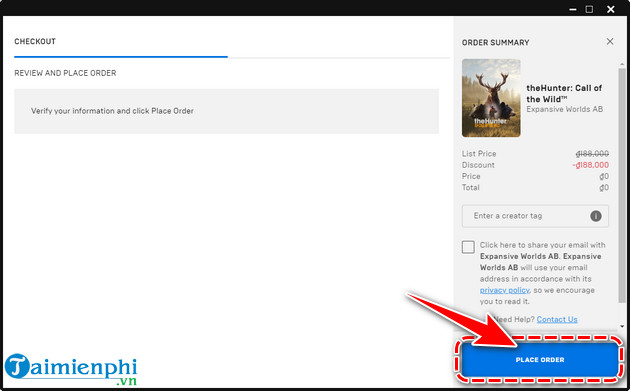Open the Contact Us link
The height and width of the screenshot is (391, 630).
tap(557, 319)
